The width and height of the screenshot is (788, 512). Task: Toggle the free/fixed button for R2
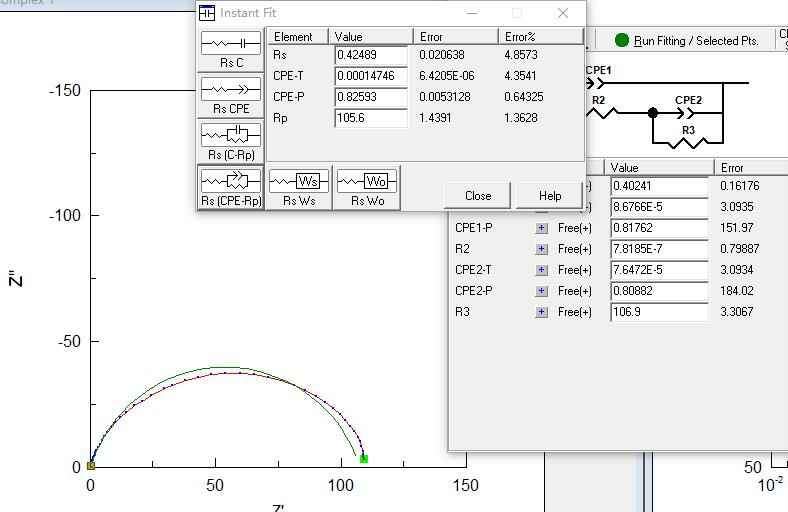pyautogui.click(x=542, y=249)
